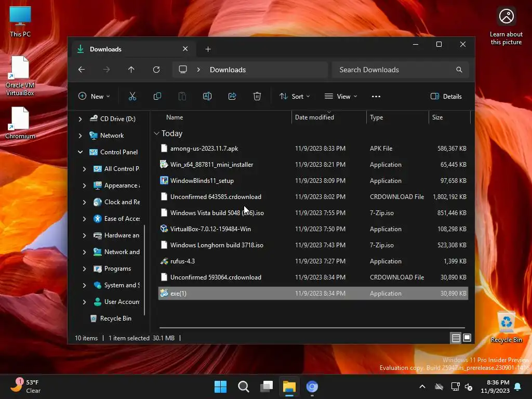The image size is (532, 399).
Task: Open the New dropdown menu
Action: (x=95, y=96)
